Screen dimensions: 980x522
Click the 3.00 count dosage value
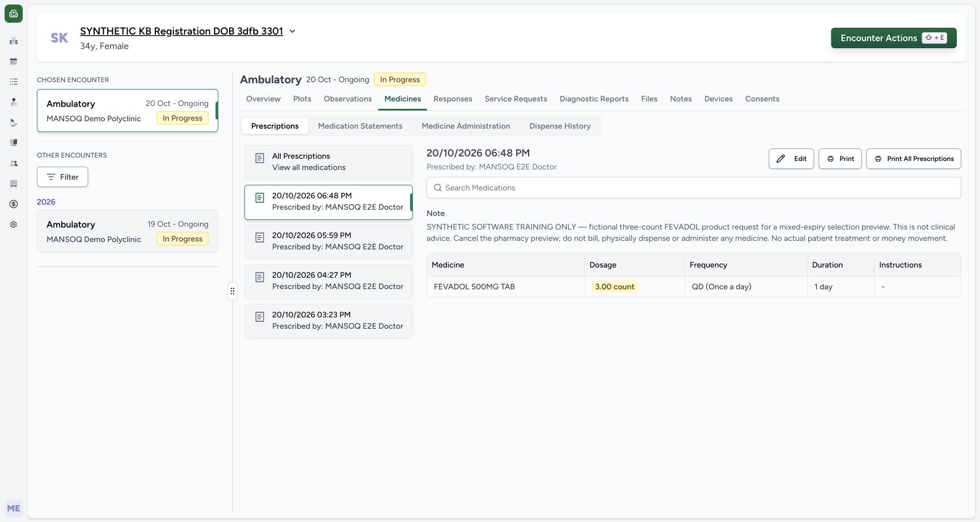tap(615, 287)
